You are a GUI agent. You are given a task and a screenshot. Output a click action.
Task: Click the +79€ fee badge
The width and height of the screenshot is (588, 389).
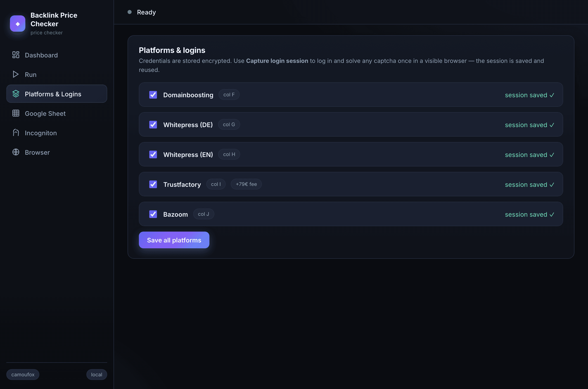pyautogui.click(x=246, y=184)
